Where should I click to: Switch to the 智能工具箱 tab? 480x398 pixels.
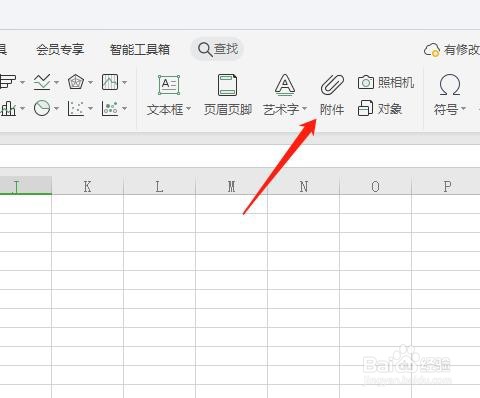[x=140, y=50]
